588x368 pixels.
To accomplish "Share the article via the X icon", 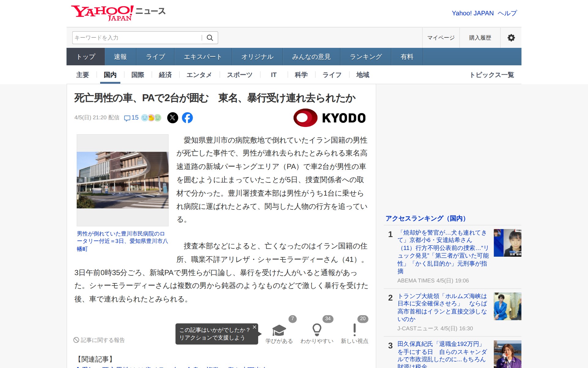I will tap(173, 117).
